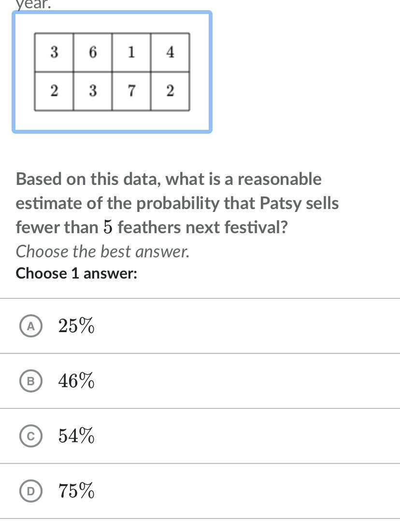Click the 75% answer text

click(76, 491)
